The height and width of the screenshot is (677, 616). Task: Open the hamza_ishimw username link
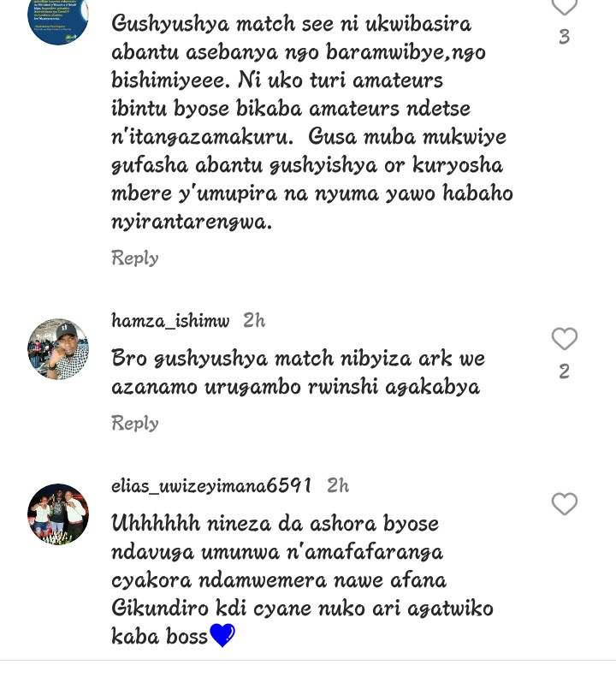click(x=170, y=321)
